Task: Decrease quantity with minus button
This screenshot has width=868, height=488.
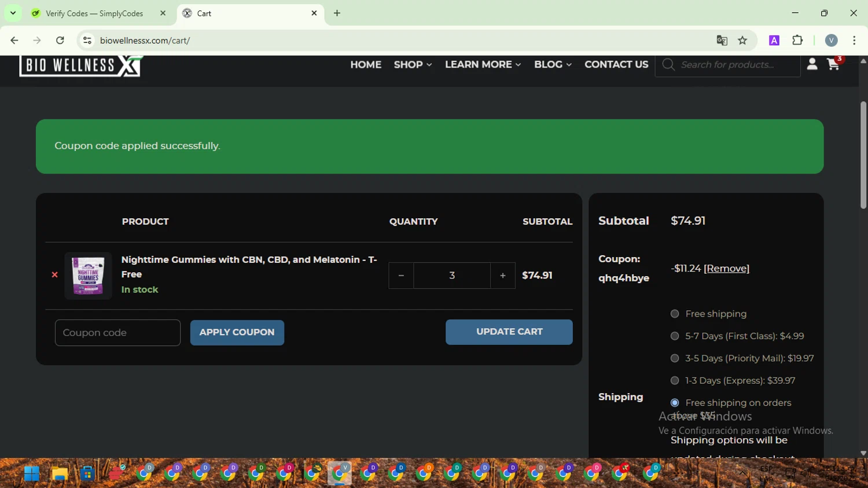Action: 401,276
